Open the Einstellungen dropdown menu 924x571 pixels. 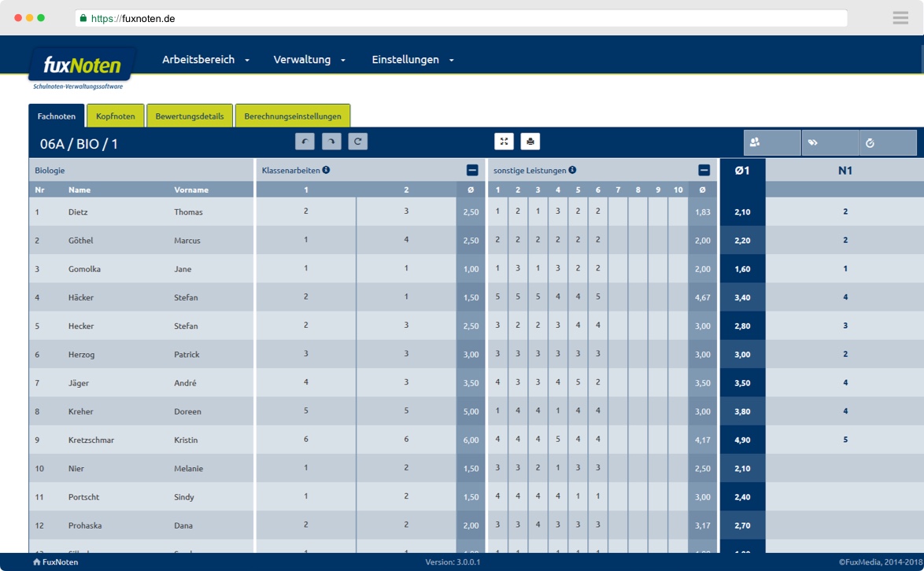(x=412, y=60)
